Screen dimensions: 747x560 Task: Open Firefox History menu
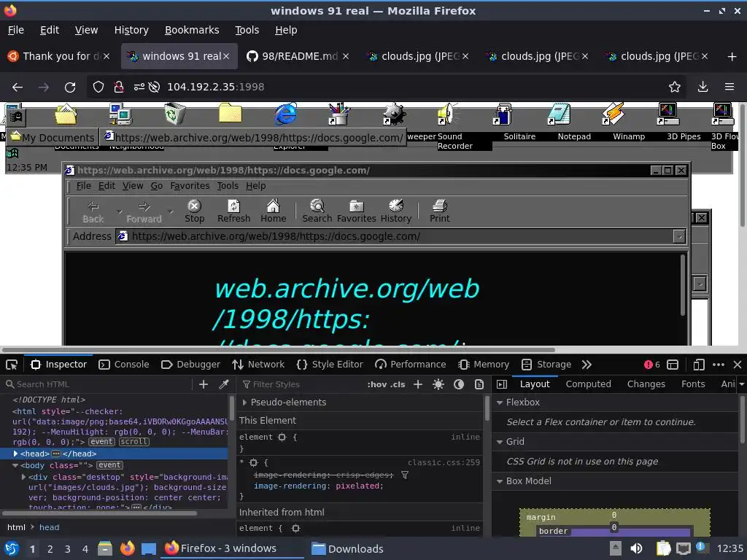click(x=131, y=30)
